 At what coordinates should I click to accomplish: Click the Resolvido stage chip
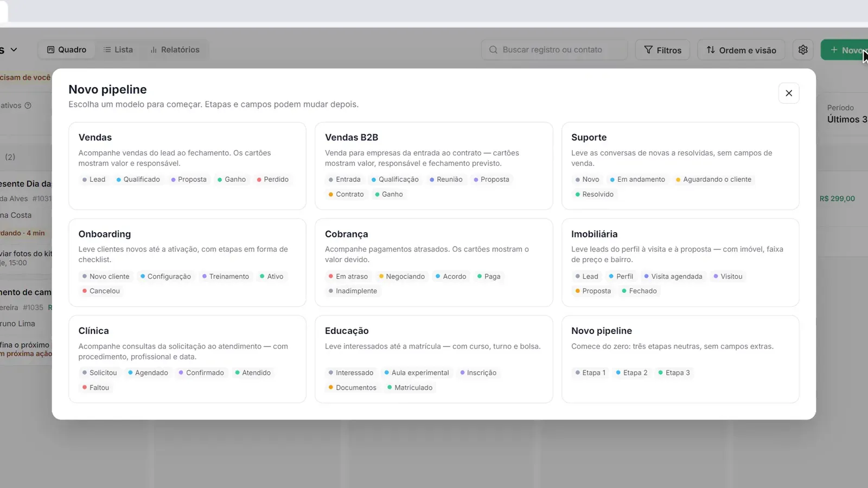pos(594,194)
